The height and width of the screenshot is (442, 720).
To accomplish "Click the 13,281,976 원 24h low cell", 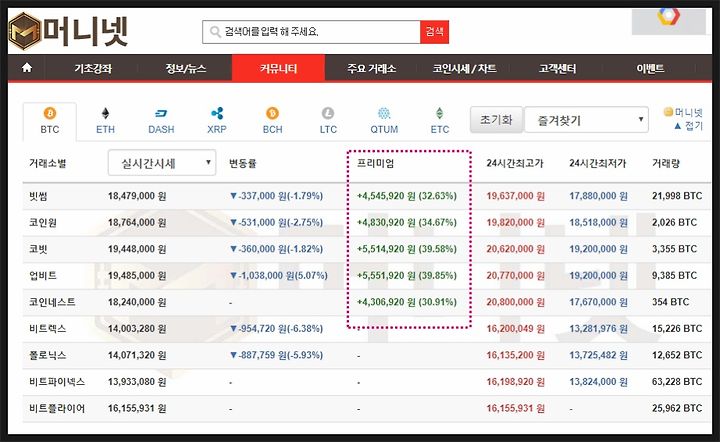I will 598,329.
